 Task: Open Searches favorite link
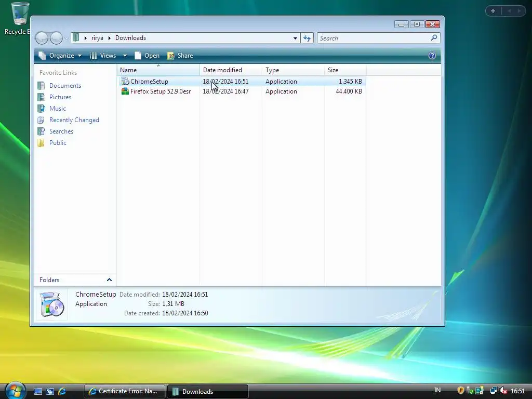pyautogui.click(x=61, y=131)
